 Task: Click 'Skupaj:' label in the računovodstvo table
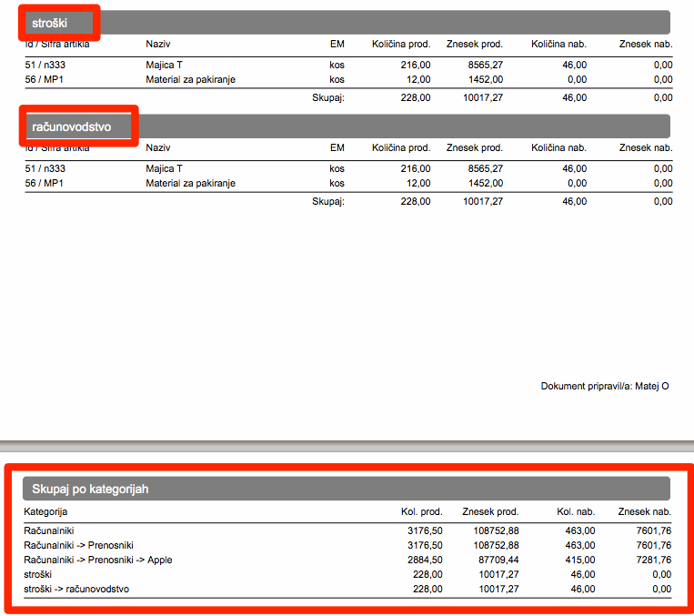pyautogui.click(x=328, y=201)
